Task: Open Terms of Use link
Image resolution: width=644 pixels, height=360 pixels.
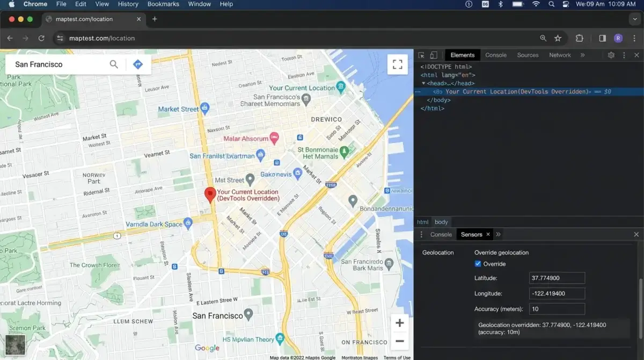Action: (x=397, y=357)
